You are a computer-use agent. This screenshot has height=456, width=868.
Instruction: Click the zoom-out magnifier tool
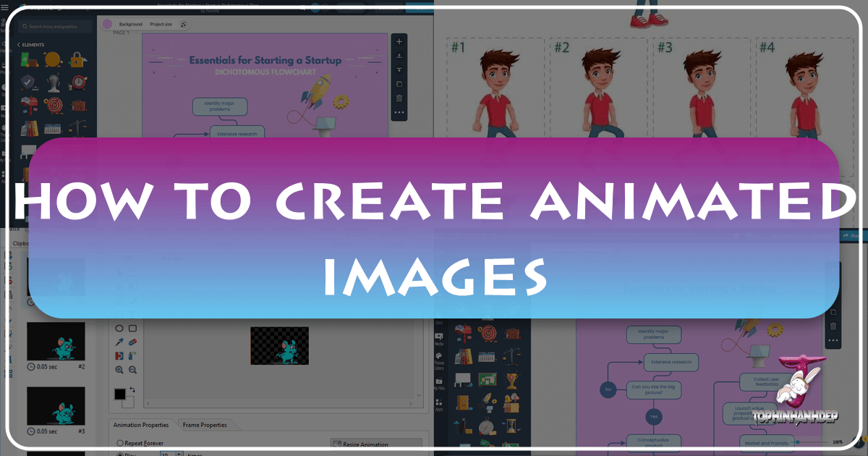tap(133, 369)
